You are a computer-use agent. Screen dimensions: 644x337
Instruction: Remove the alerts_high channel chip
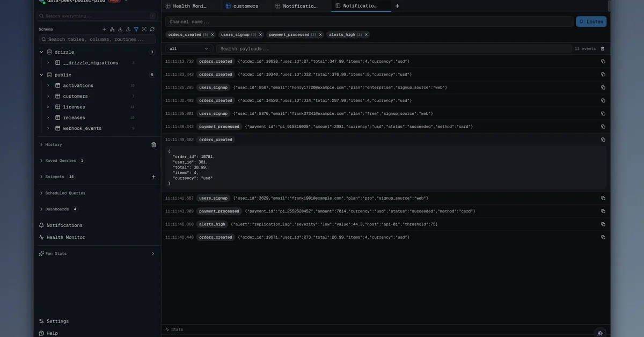click(367, 35)
